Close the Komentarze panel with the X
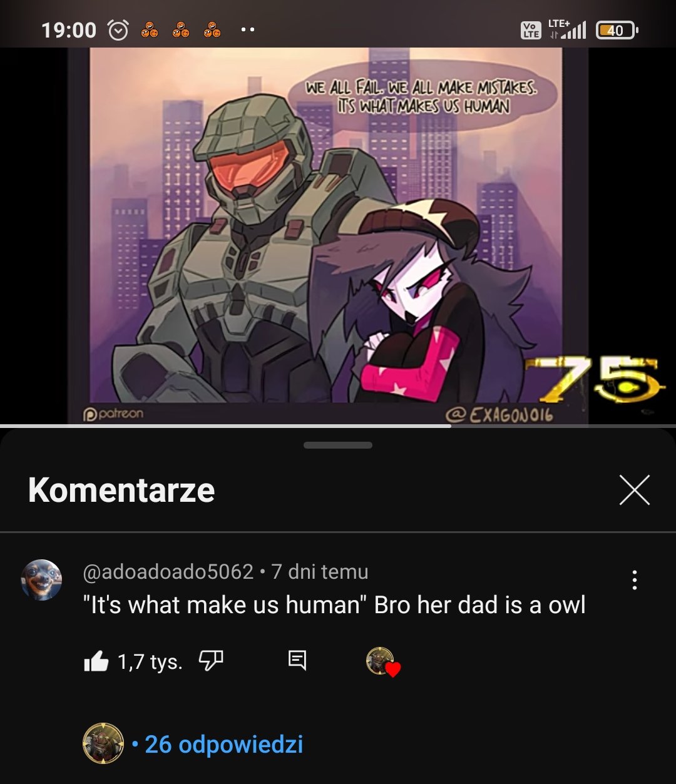Image resolution: width=676 pixels, height=784 pixels. 635,489
